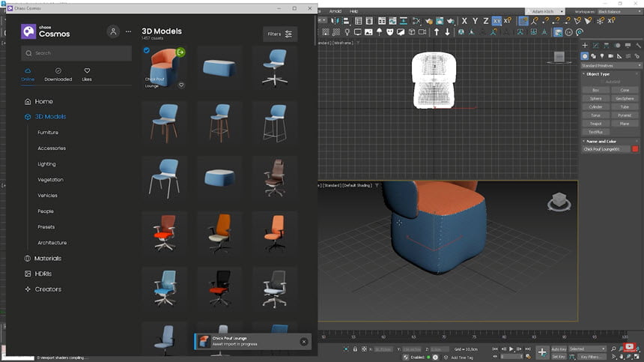
Task: Open the Adam Kloch user account dropdown
Action: pos(545,11)
